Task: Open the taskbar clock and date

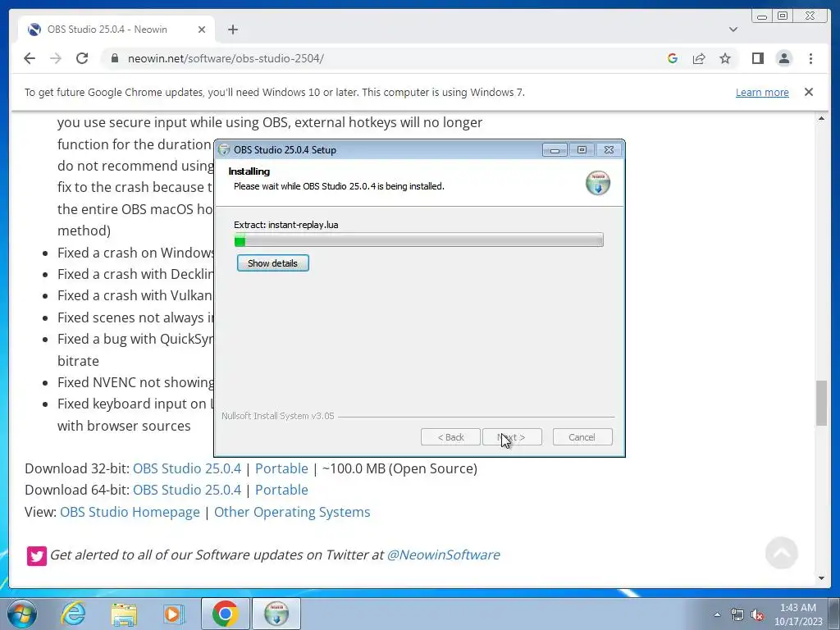Action: [x=798, y=614]
